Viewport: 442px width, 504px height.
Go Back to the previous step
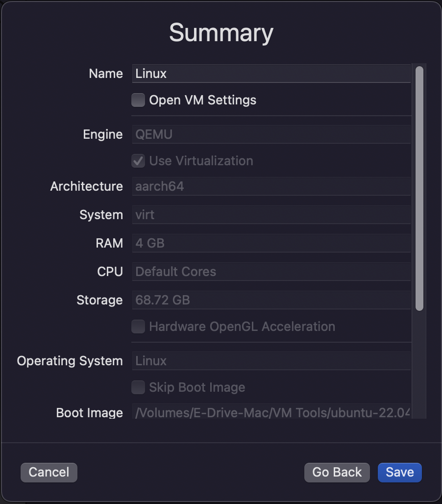click(337, 473)
